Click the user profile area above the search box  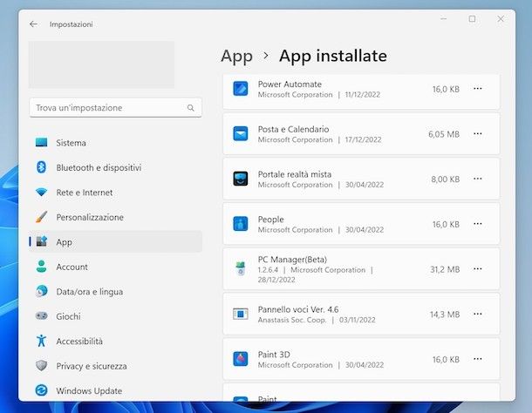click(101, 64)
